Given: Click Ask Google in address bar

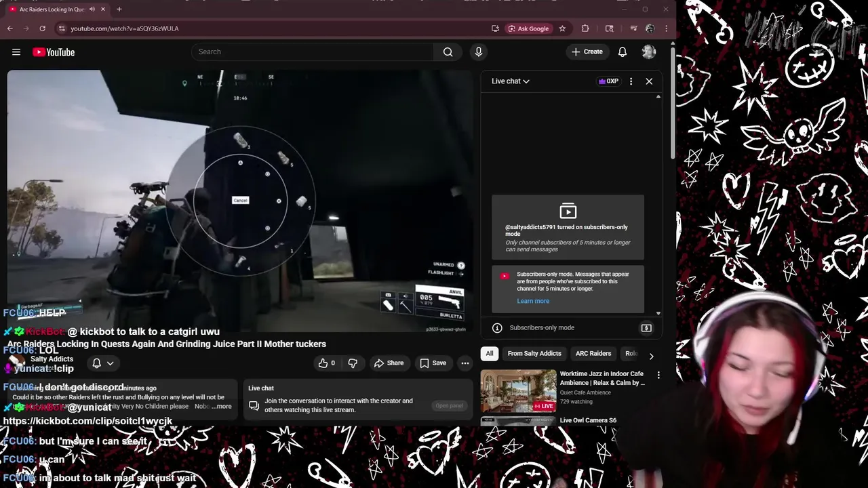Looking at the screenshot, I should pos(528,28).
